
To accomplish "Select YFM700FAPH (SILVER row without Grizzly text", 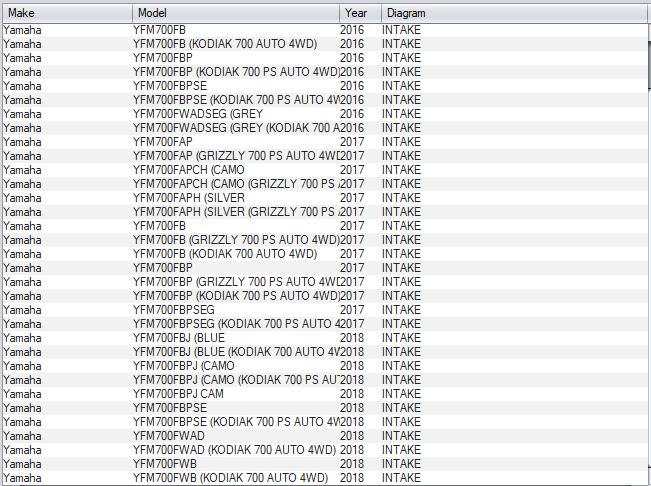I will pyautogui.click(x=325, y=198).
